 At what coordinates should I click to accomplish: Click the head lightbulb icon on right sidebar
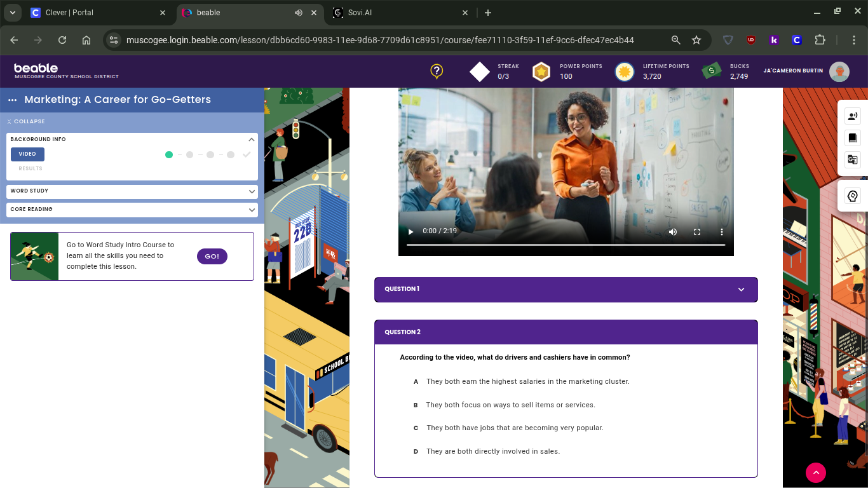[853, 196]
